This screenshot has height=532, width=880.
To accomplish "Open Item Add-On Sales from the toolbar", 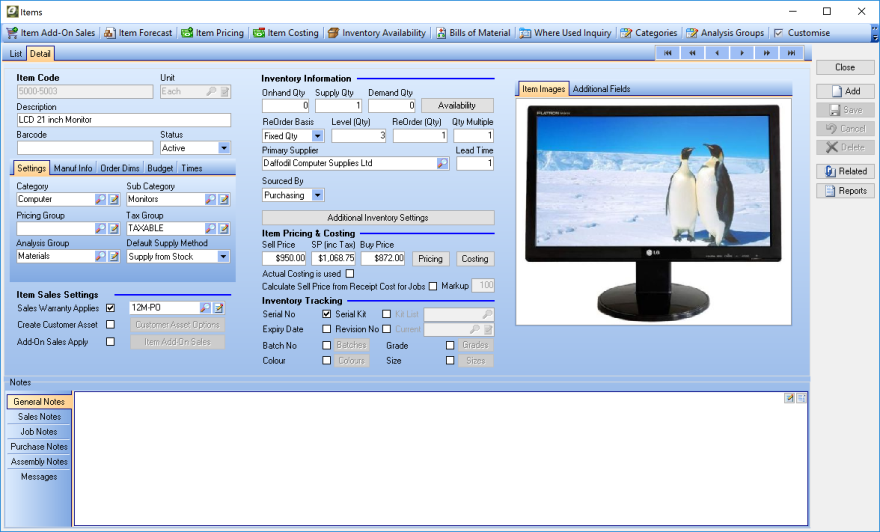I will point(51,33).
